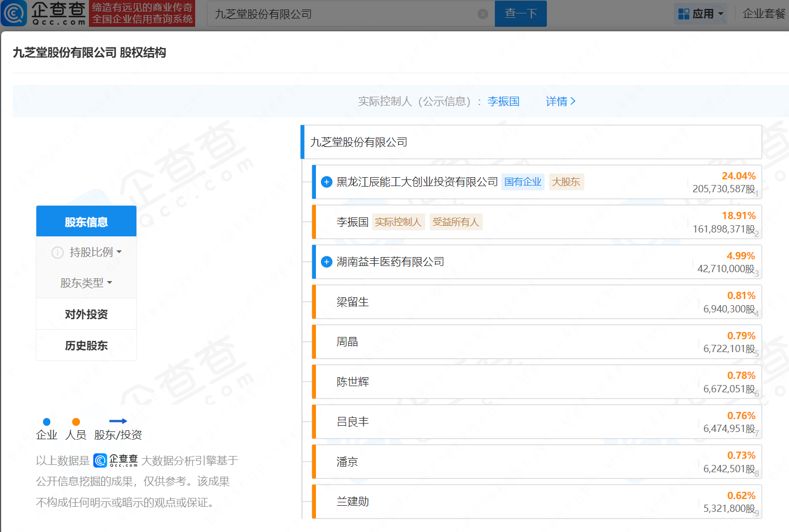
Task: Click the 实际控制人 tag on 李振国
Action: 398,222
